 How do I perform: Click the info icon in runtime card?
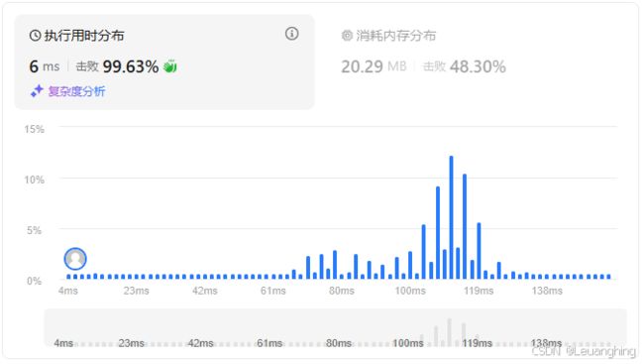click(291, 34)
